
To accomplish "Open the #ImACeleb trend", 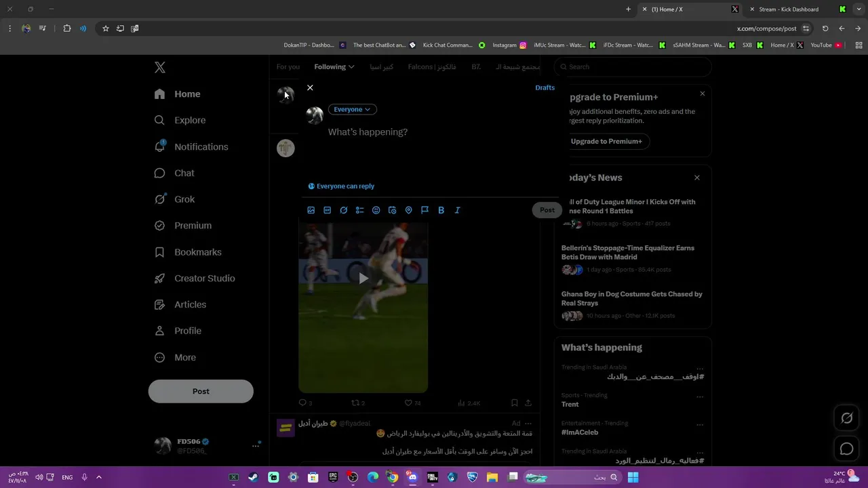I will tap(580, 432).
